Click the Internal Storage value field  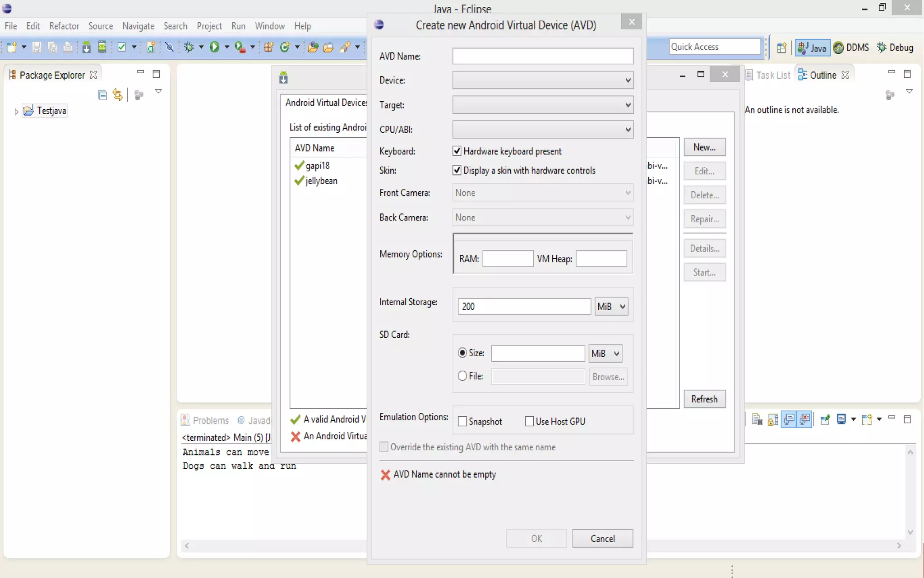tap(524, 307)
